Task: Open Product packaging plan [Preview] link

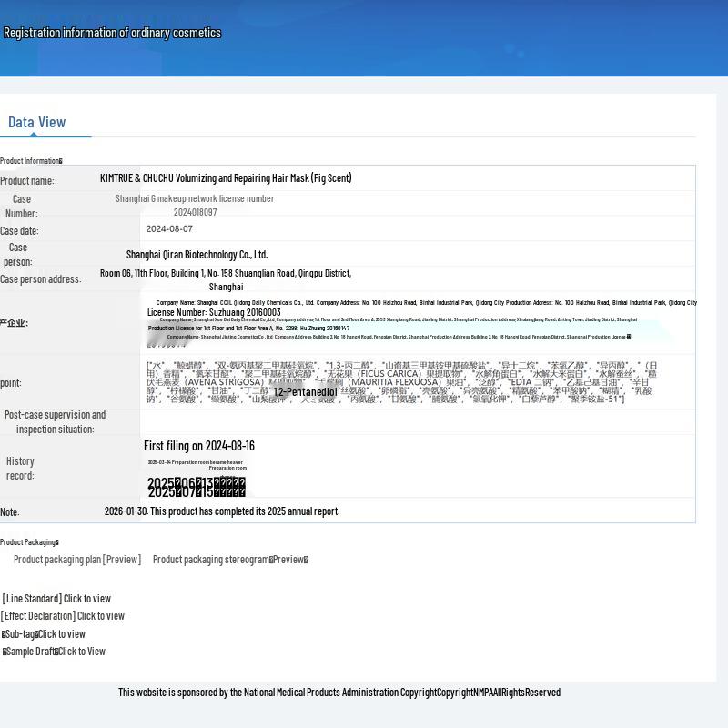Action: pyautogui.click(x=77, y=560)
